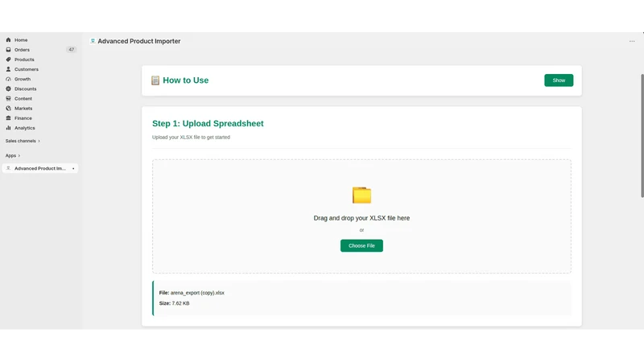Screen dimensions: 644x362
Task: Open Finance in the sidebar
Action: click(23, 118)
